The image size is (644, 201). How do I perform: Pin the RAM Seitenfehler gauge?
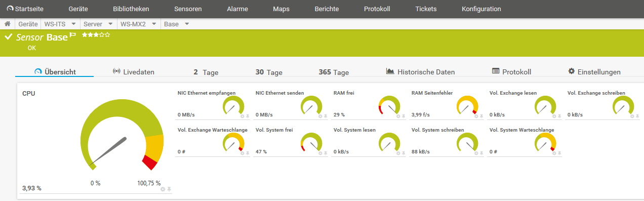tap(481, 116)
